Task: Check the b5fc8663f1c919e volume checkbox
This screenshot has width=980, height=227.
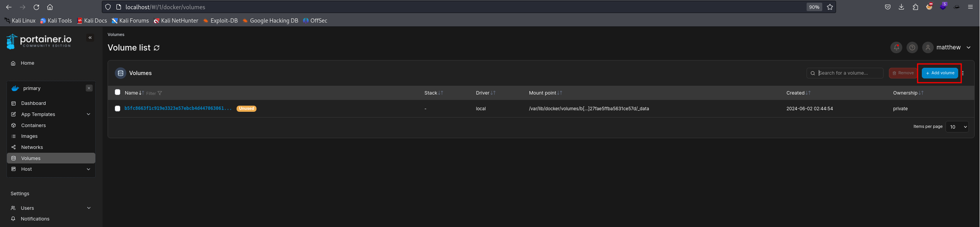Action: 118,109
